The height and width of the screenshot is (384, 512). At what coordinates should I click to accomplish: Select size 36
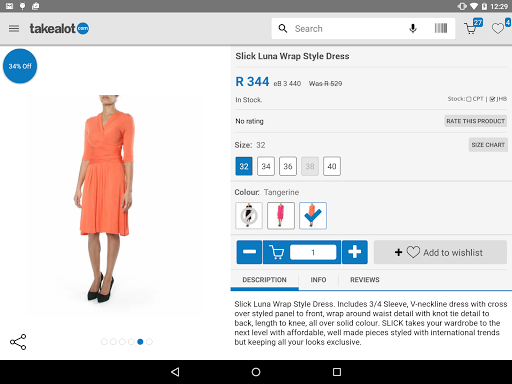coord(288,166)
